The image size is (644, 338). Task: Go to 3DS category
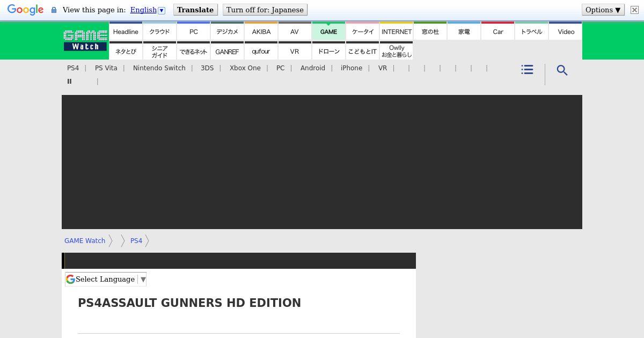point(207,68)
